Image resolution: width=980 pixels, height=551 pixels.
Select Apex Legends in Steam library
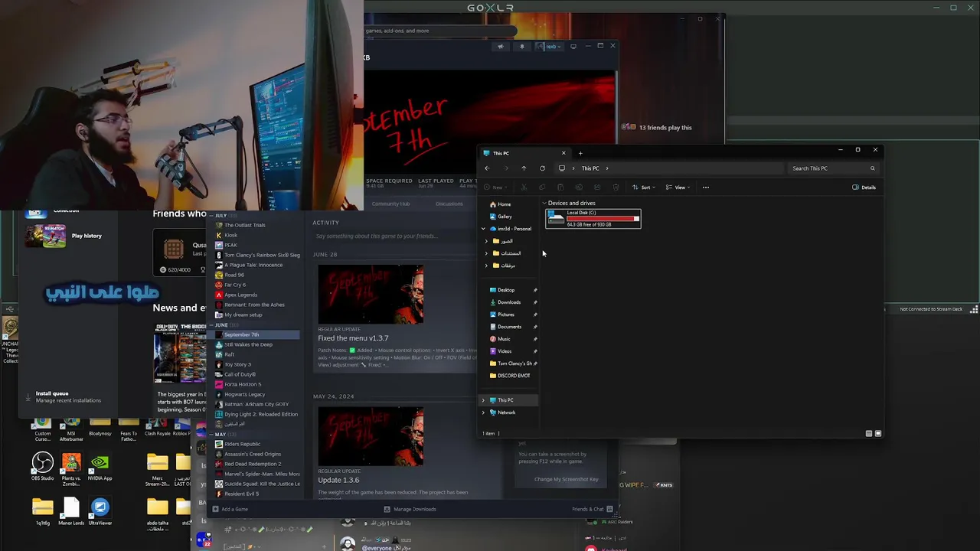tap(240, 295)
